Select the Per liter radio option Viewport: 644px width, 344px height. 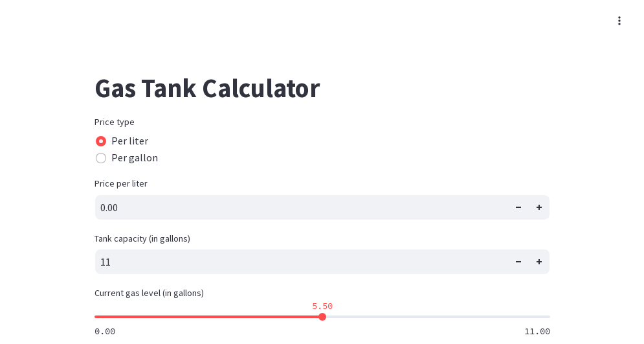coord(101,141)
